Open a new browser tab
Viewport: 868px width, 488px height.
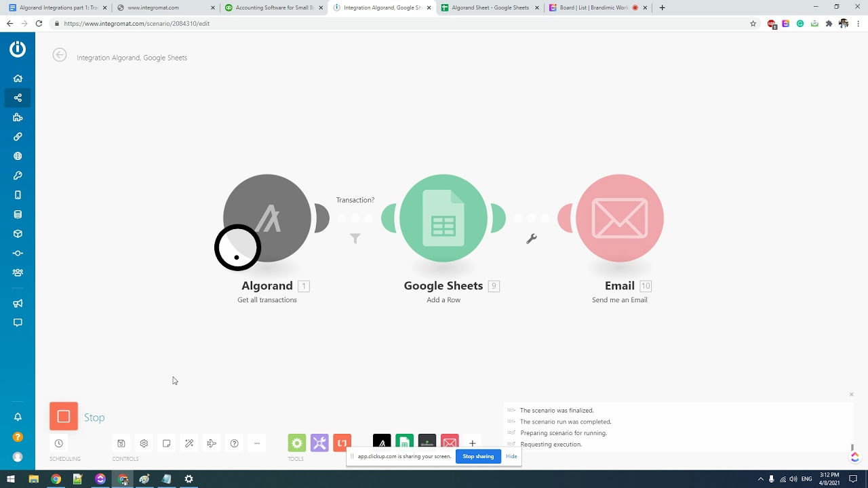click(662, 7)
